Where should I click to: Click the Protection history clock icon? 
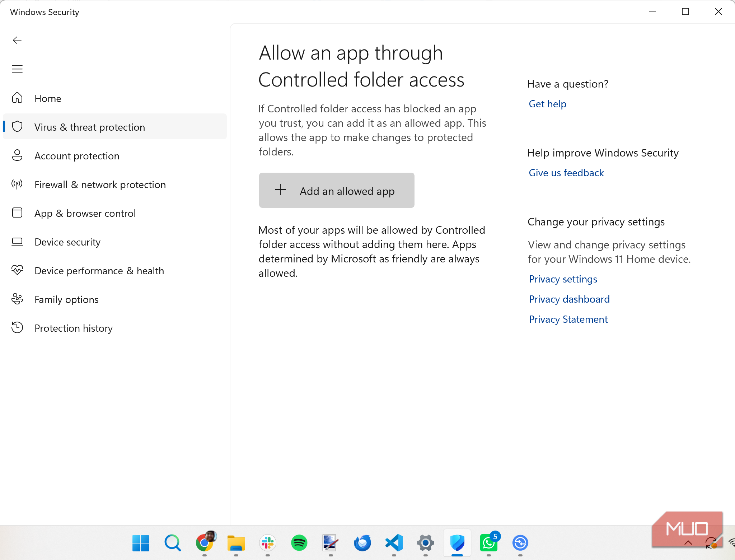point(17,327)
